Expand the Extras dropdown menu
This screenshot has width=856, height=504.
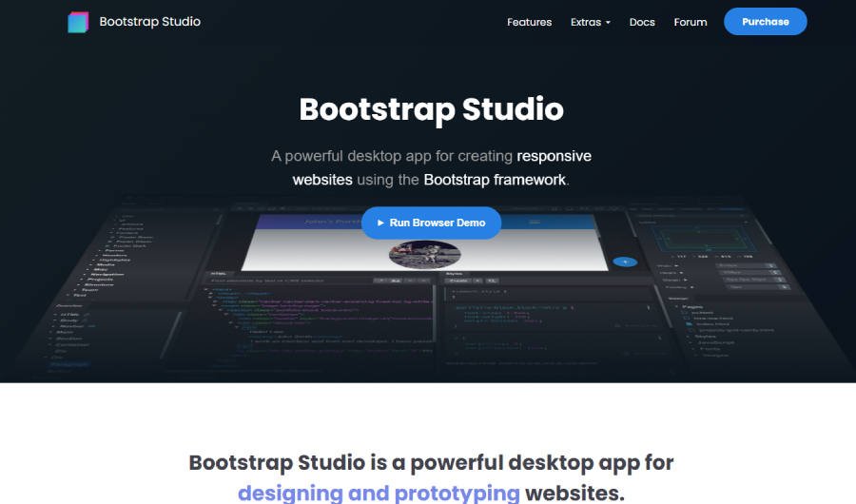pyautogui.click(x=590, y=23)
